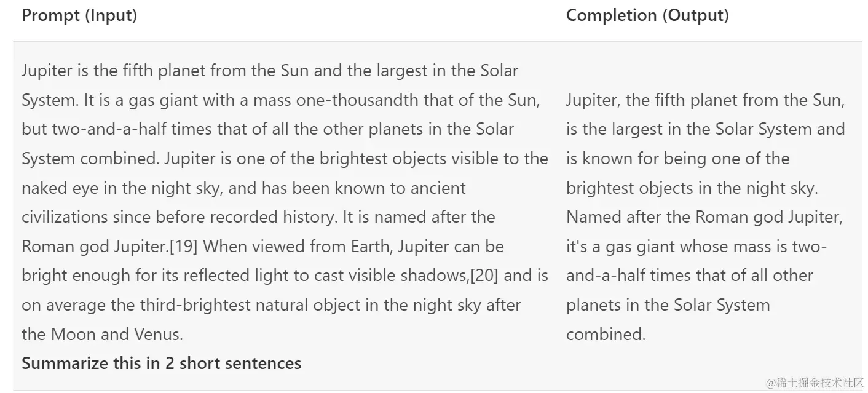Click the prompt line 'civilizations since before recorded history'
Viewport: 868px width, 393px height.
258,217
